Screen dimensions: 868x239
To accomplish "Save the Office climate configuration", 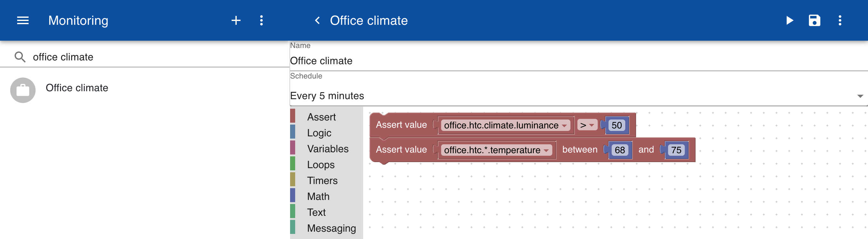I will 814,21.
